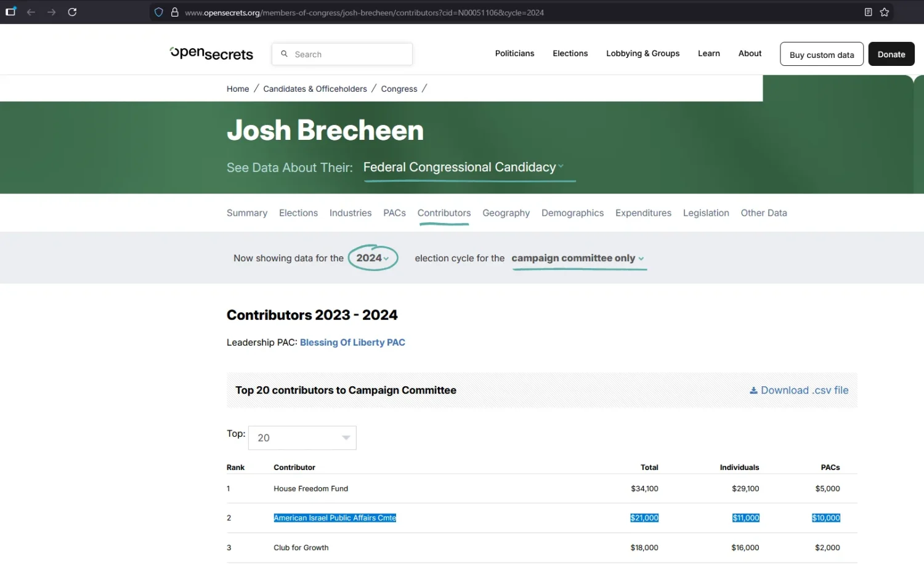The image size is (924, 568).
Task: Click the address bar URL
Action: coord(365,12)
